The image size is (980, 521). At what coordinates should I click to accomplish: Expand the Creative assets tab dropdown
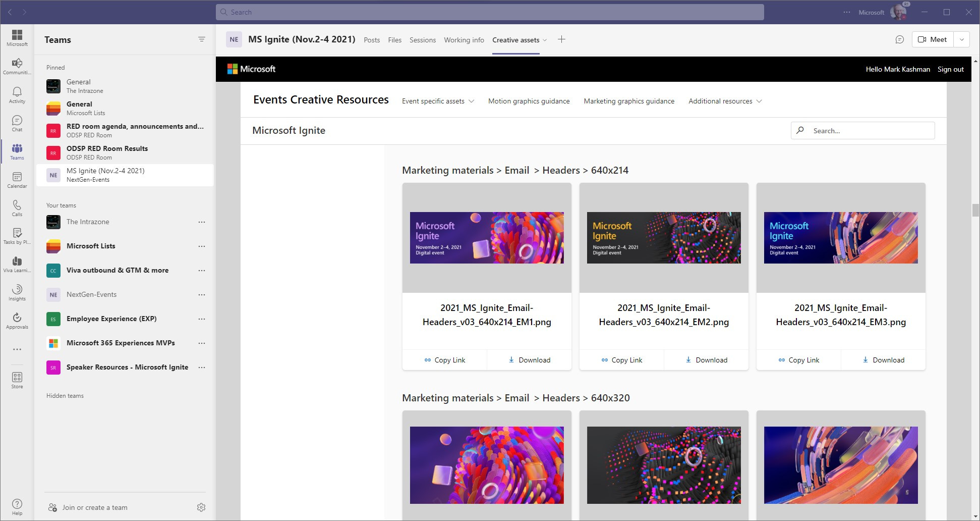click(x=546, y=40)
